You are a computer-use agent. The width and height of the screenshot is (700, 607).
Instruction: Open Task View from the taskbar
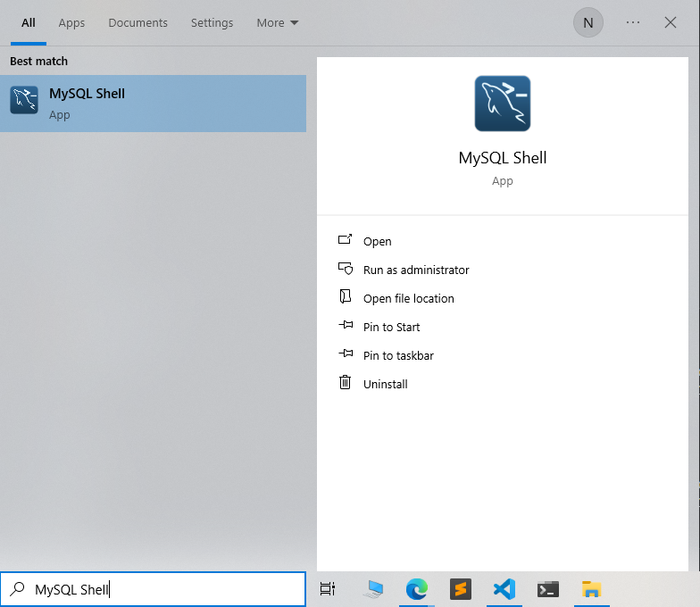[x=328, y=589]
